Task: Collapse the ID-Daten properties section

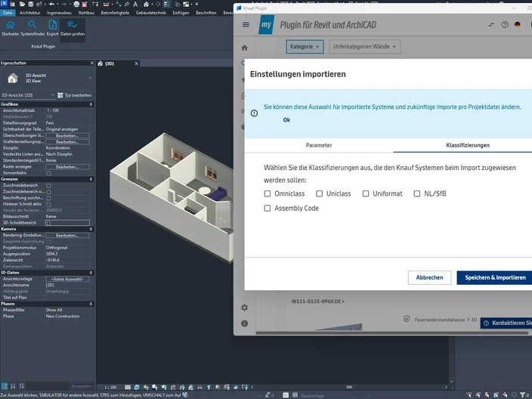Action: pos(91,273)
